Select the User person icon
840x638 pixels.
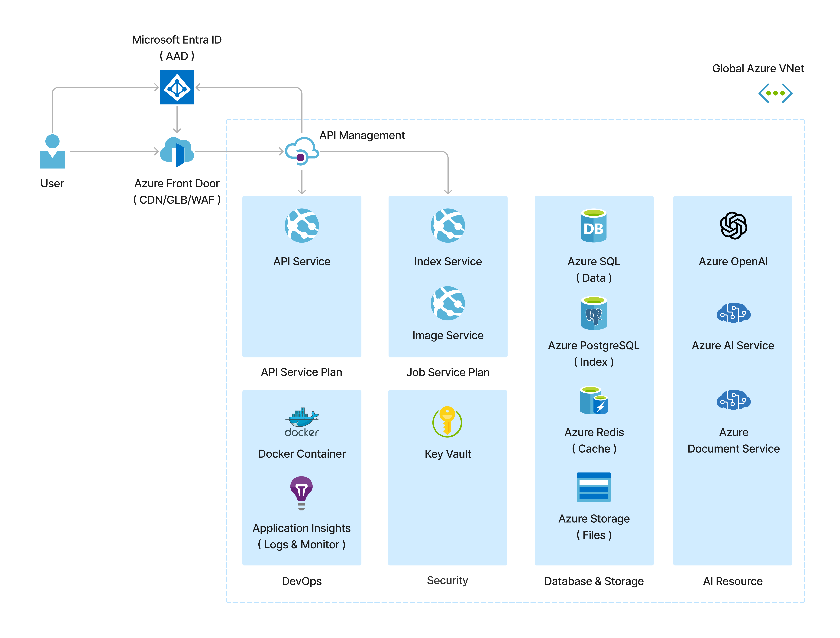(x=52, y=151)
